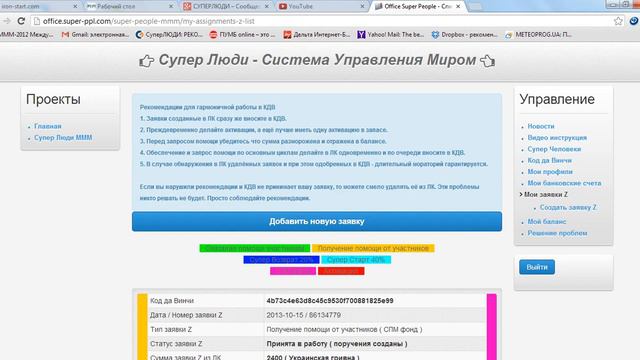Click the Статус заявки Z row label
Screen dimensions: 640x360
(x=176, y=344)
